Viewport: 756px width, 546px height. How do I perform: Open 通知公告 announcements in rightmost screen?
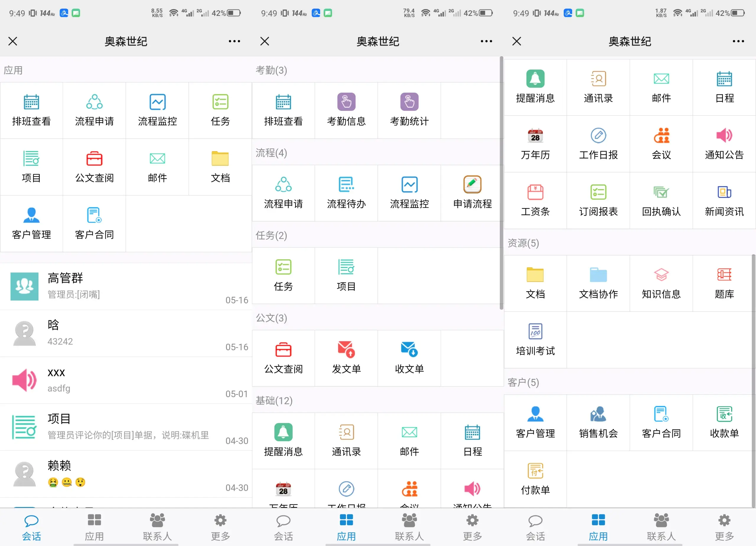tap(724, 144)
